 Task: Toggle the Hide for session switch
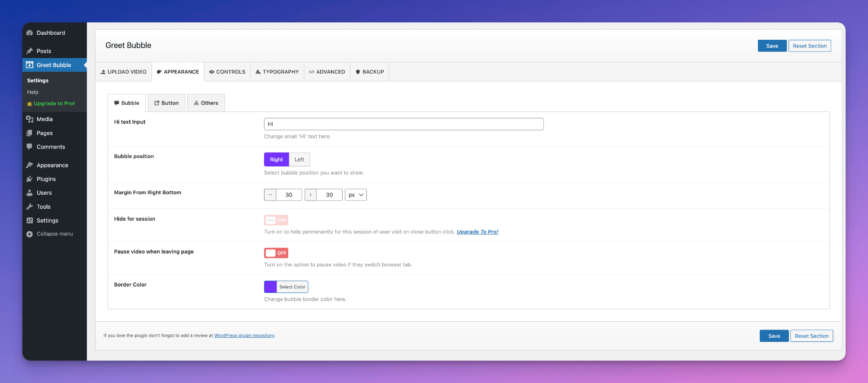coord(276,220)
